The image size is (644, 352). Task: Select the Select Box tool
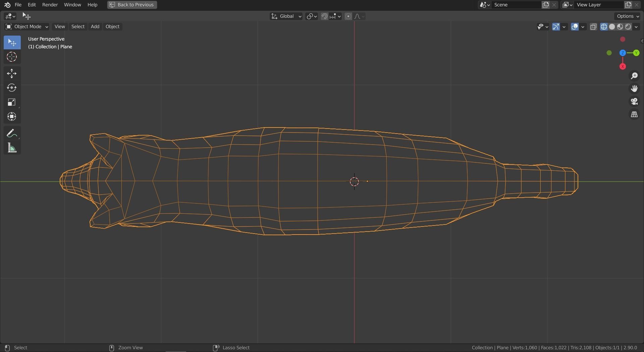pos(12,43)
